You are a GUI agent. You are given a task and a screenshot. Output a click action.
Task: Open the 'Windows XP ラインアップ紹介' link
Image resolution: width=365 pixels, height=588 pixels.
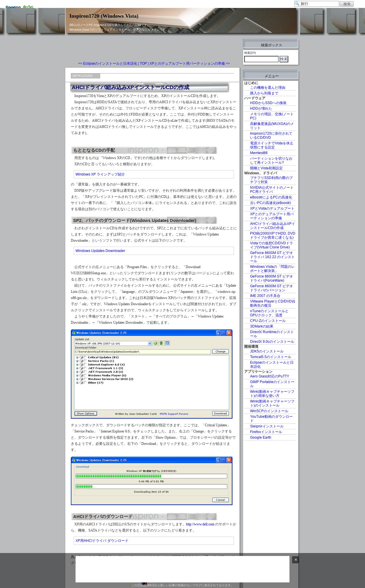pyautogui.click(x=100, y=174)
